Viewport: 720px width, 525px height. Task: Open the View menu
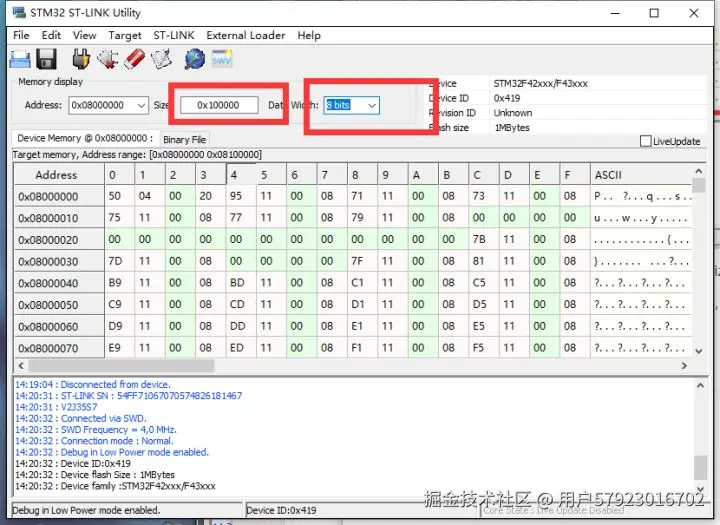(x=84, y=35)
